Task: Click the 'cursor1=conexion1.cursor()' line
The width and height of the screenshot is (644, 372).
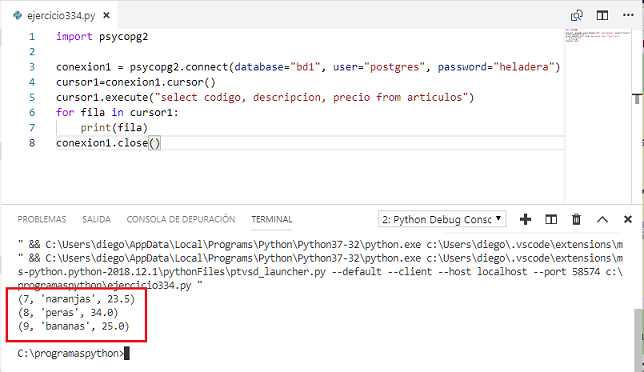Action: (x=136, y=82)
